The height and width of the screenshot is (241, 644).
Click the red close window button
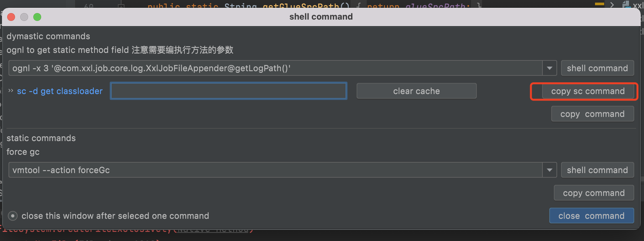(11, 17)
